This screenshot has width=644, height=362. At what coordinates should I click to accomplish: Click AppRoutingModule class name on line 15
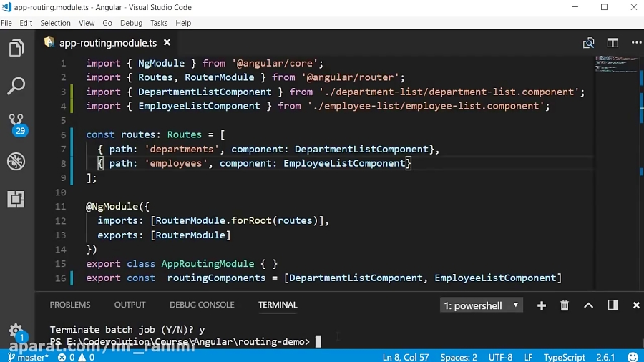tap(208, 263)
